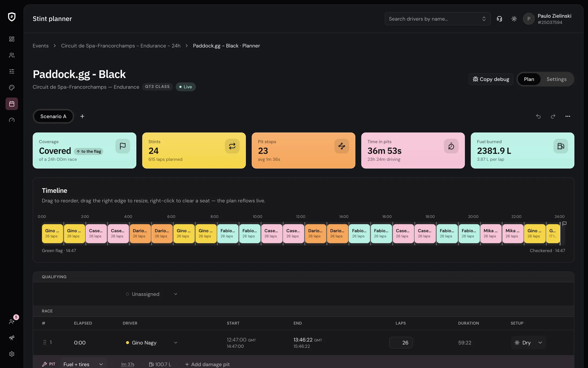Click the Paddock shield logo

[x=12, y=17]
